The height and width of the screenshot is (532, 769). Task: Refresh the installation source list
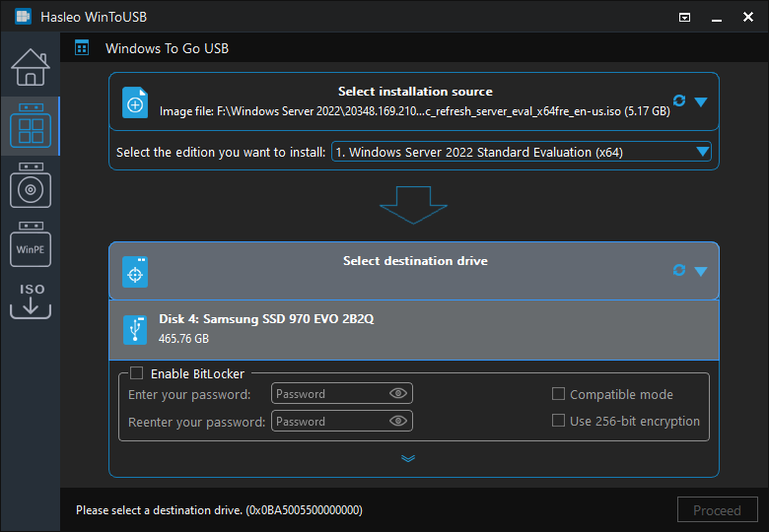679,100
